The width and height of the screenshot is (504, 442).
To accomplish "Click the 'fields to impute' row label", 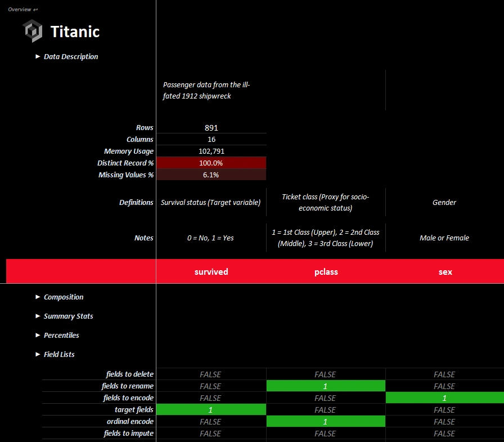I will pyautogui.click(x=129, y=434).
